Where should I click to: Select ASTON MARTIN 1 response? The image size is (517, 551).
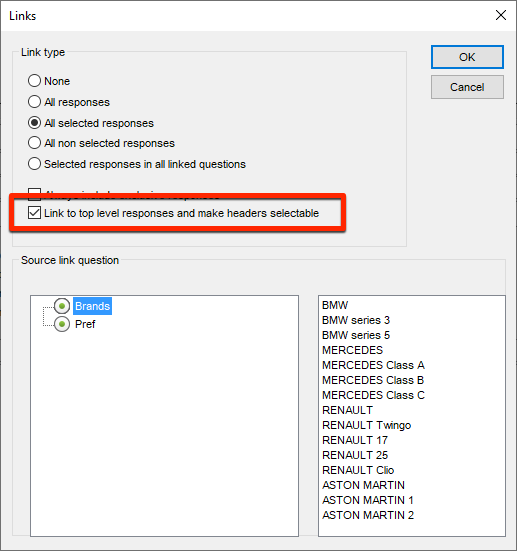368,500
